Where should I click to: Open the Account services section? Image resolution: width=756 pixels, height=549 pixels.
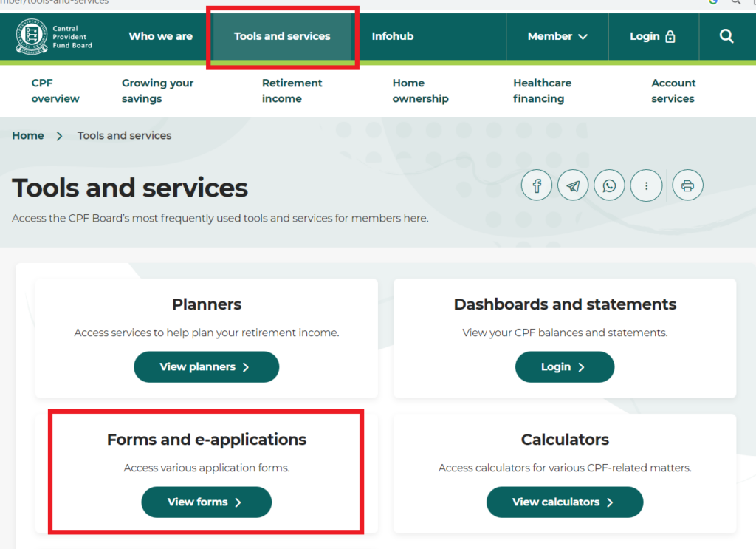click(673, 90)
